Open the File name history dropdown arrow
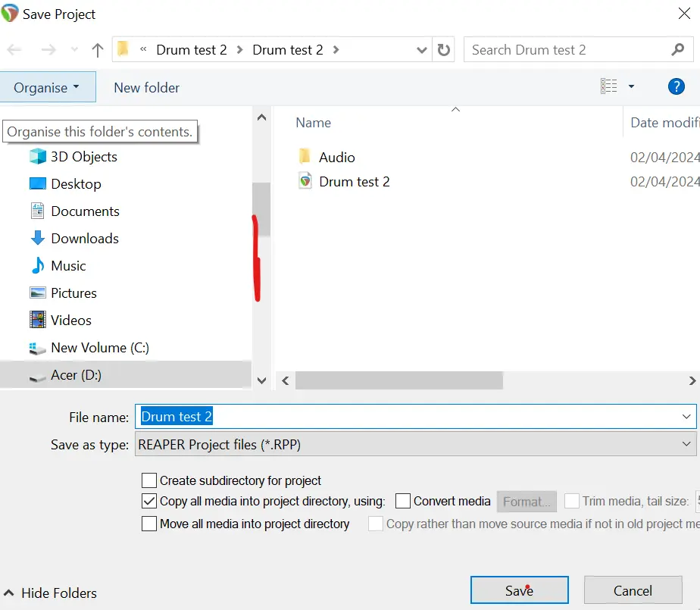 pos(686,417)
